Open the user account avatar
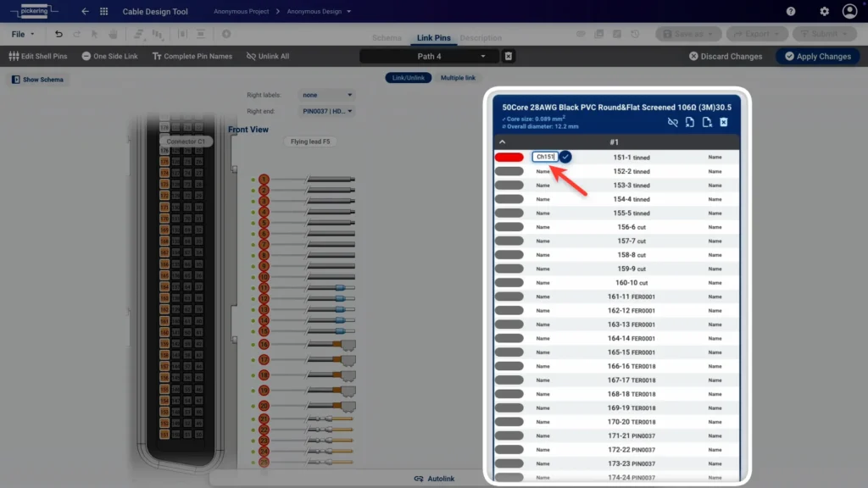This screenshot has height=488, width=868. point(849,11)
